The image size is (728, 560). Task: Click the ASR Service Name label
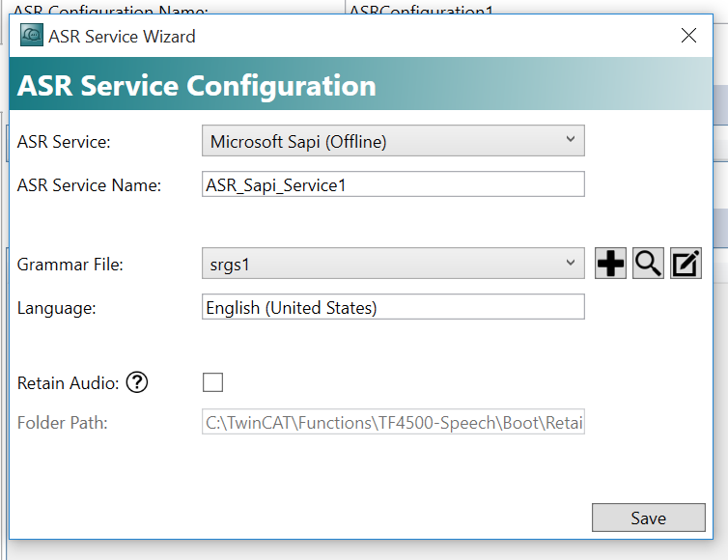point(89,185)
